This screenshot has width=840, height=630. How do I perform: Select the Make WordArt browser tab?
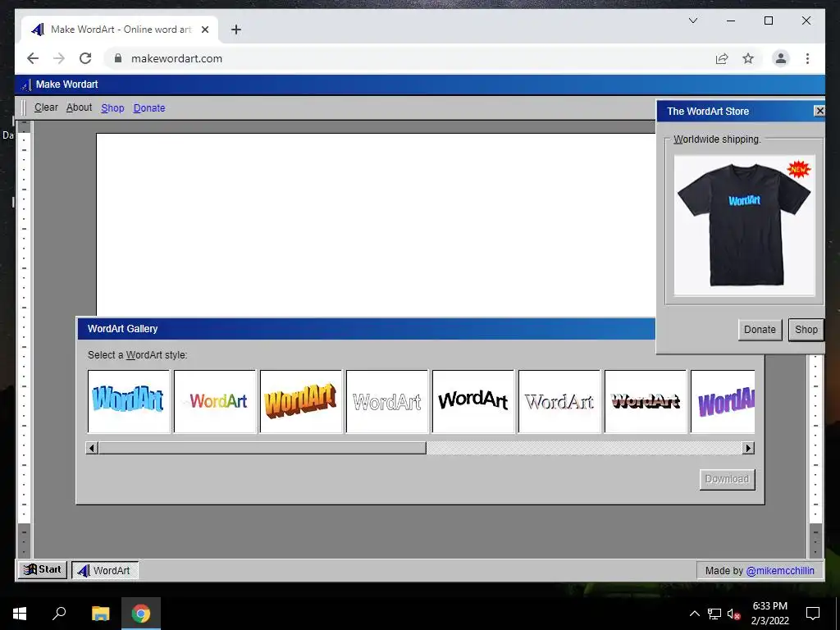pyautogui.click(x=120, y=30)
